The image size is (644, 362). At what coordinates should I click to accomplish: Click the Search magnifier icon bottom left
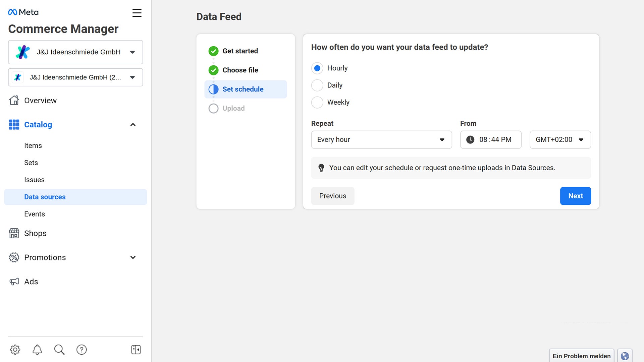point(59,350)
